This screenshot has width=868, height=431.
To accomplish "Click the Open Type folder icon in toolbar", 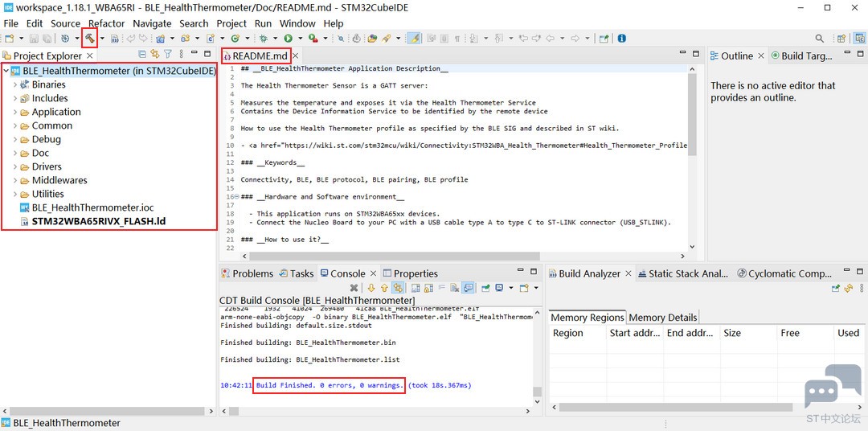I will 372,39.
